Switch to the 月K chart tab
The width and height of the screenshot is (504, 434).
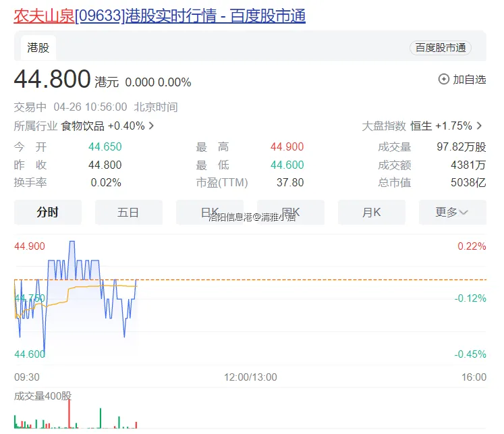coord(372,212)
